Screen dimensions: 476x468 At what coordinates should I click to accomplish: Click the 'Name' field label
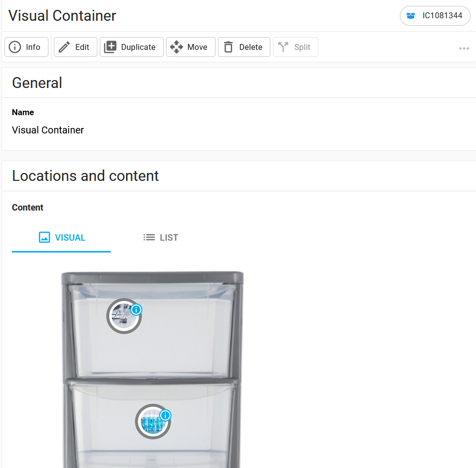(23, 113)
